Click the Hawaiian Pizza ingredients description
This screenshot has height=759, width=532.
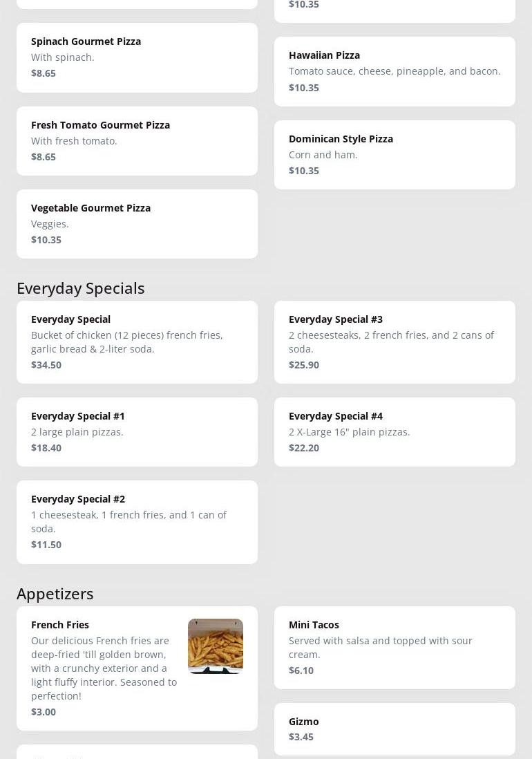click(x=395, y=71)
